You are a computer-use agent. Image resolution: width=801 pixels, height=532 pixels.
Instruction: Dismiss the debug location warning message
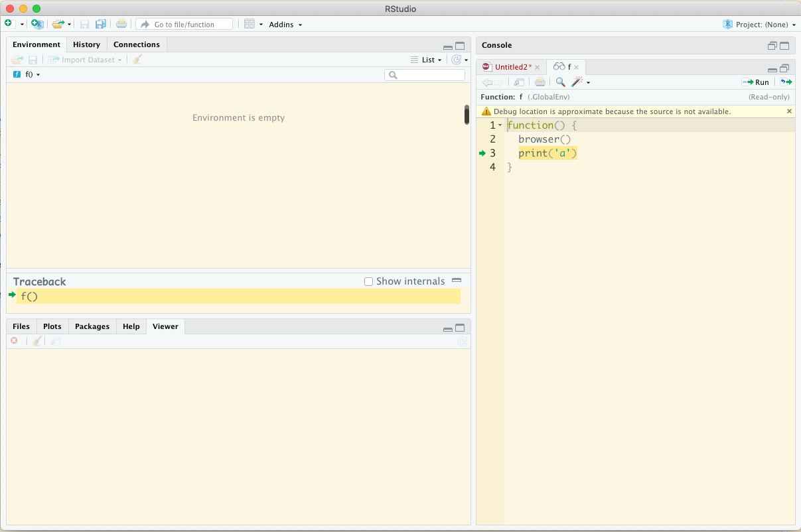click(789, 111)
